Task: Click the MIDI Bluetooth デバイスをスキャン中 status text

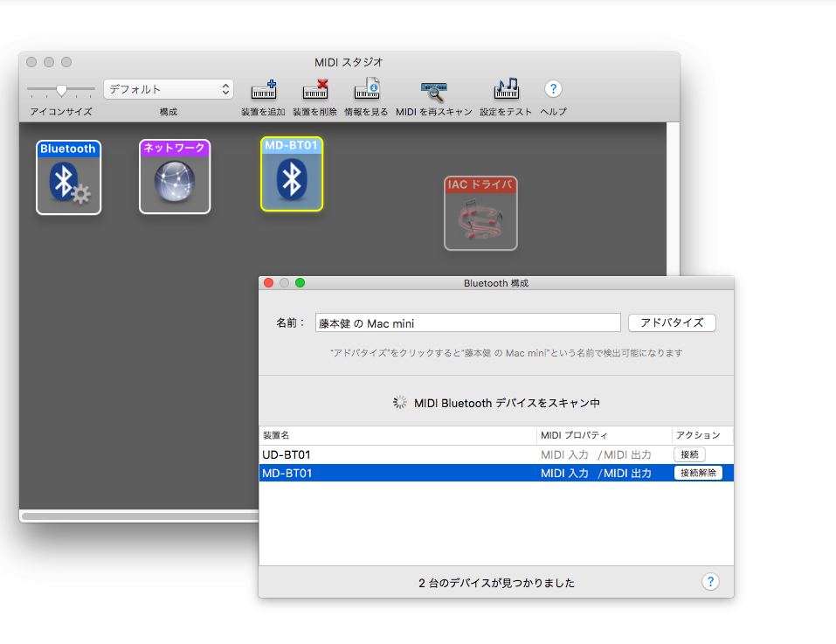Action: pos(507,403)
